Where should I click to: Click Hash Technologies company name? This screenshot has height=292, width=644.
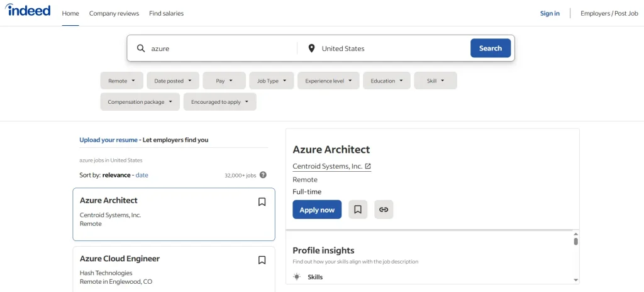click(x=106, y=272)
